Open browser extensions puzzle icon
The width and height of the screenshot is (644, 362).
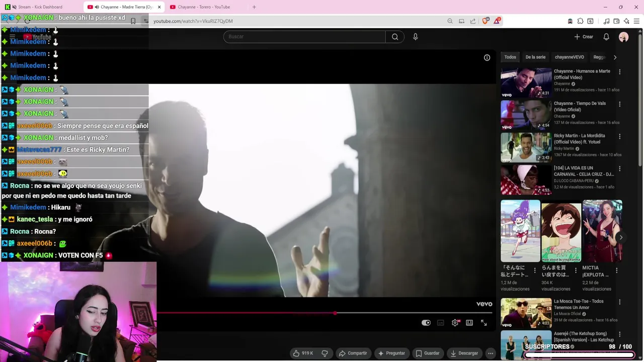(580, 21)
